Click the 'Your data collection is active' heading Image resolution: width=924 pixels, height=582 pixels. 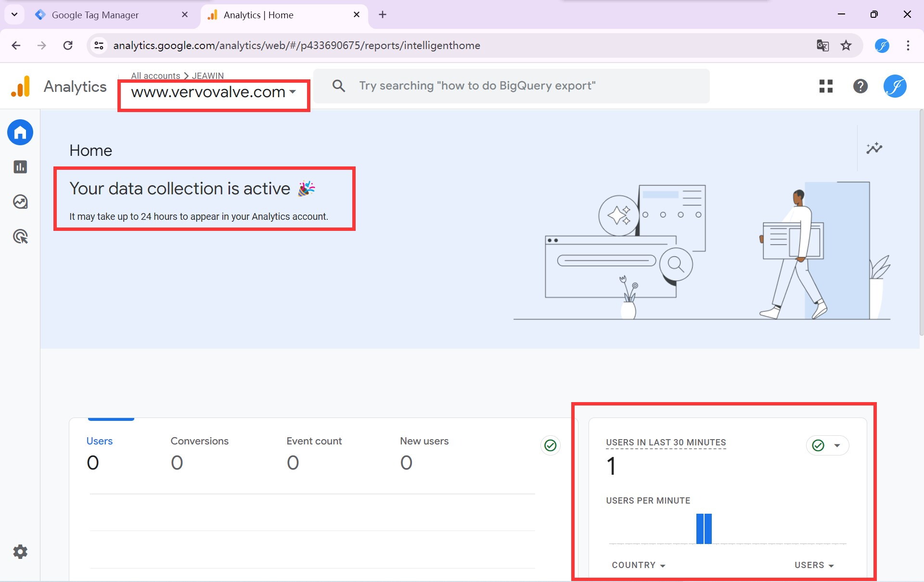[180, 189]
